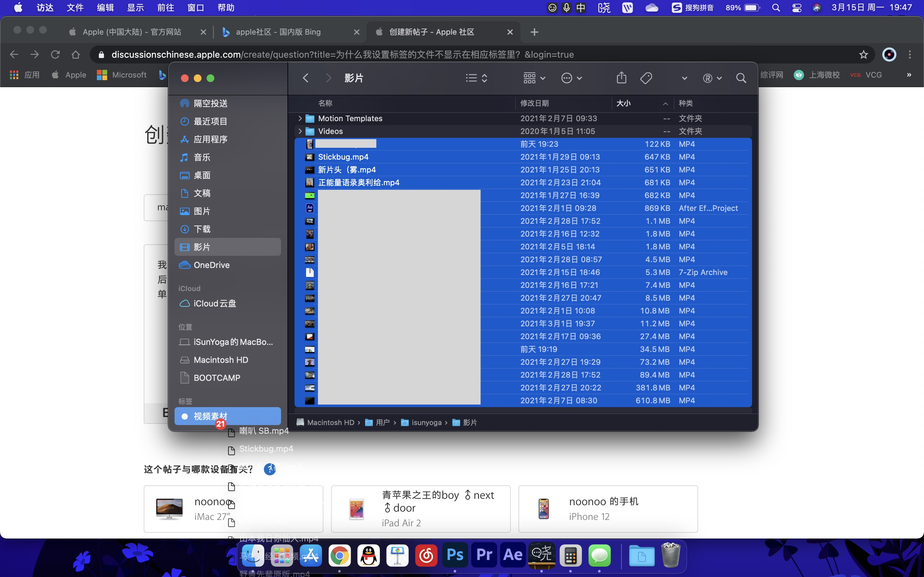
Task: Click the Finder search magnifier icon
Action: point(741,78)
